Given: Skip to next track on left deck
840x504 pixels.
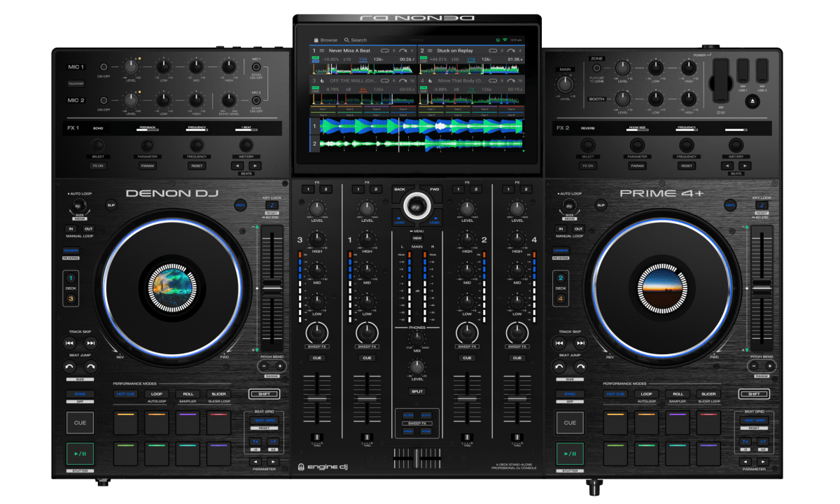Looking at the screenshot, I should [91, 343].
